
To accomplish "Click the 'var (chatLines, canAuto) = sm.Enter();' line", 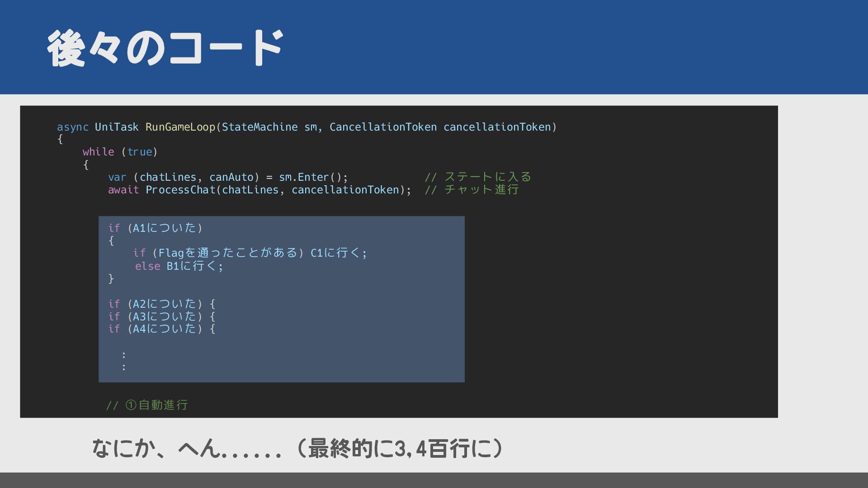I will [x=228, y=177].
